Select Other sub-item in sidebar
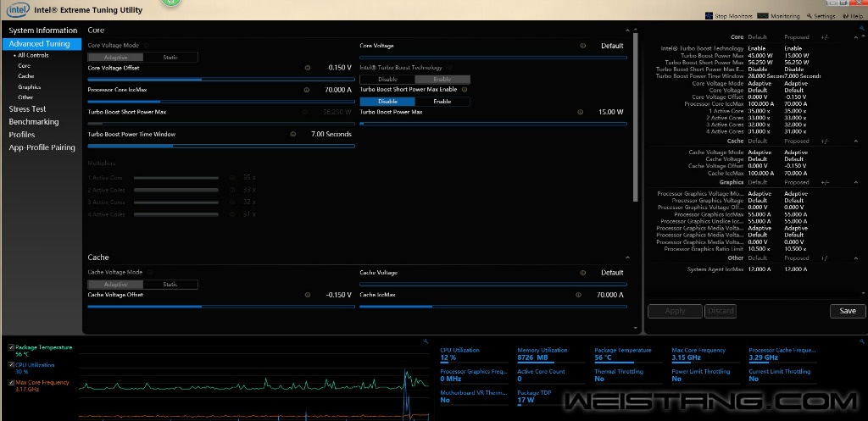 [x=25, y=97]
